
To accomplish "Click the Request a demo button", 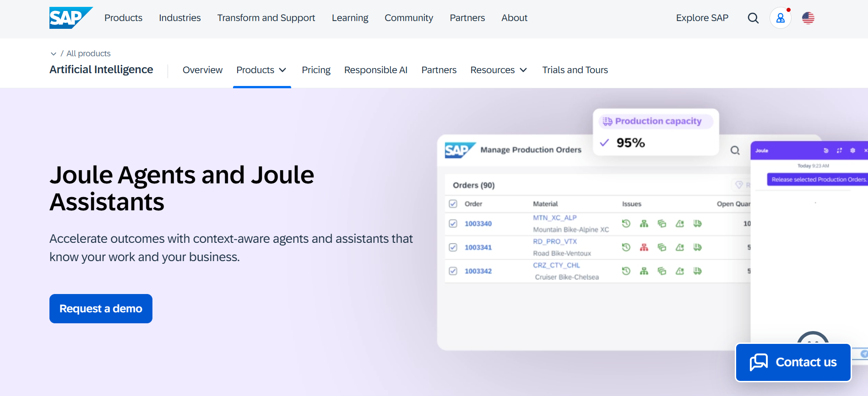I will click(x=101, y=309).
